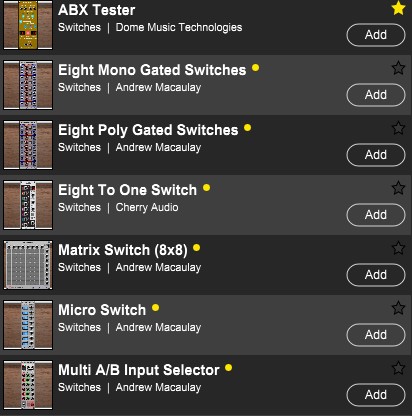Screen dimensions: 412x416
Task: Toggle favorite star for Matrix Switch (8x8)
Action: coord(398,248)
